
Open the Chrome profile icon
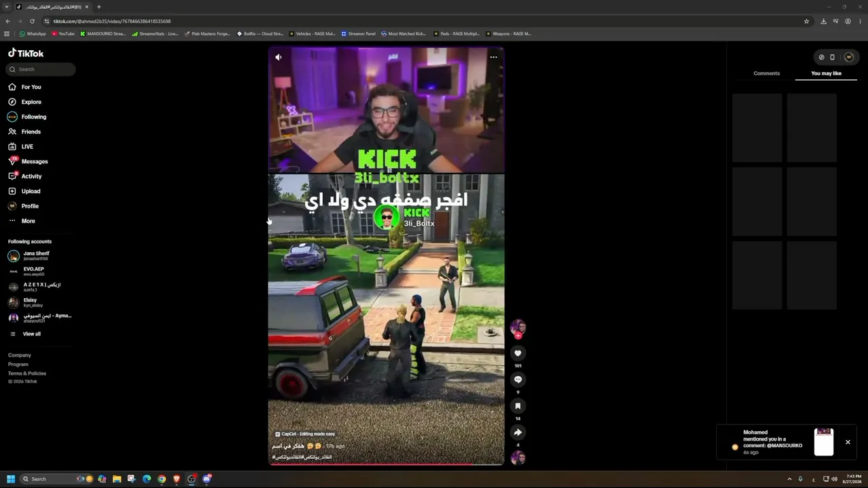pyautogui.click(x=848, y=21)
